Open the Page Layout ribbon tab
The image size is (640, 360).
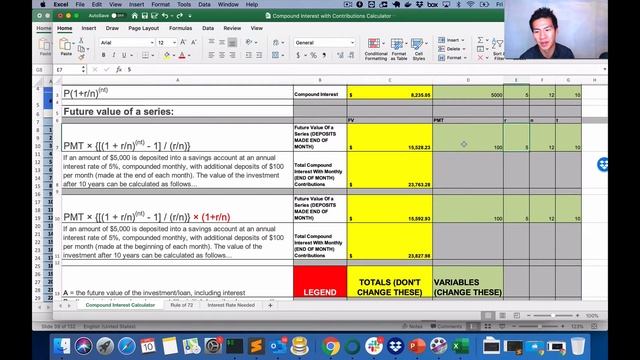(x=143, y=28)
